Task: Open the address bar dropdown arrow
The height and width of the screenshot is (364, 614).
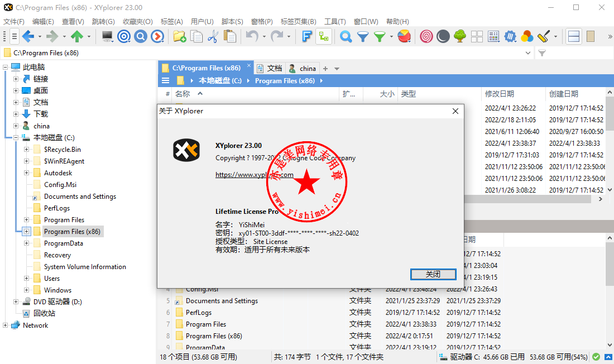Action: pyautogui.click(x=528, y=53)
